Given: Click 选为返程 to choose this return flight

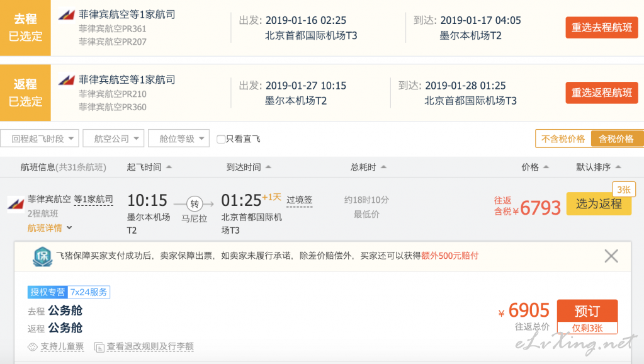Looking at the screenshot, I should tap(599, 204).
